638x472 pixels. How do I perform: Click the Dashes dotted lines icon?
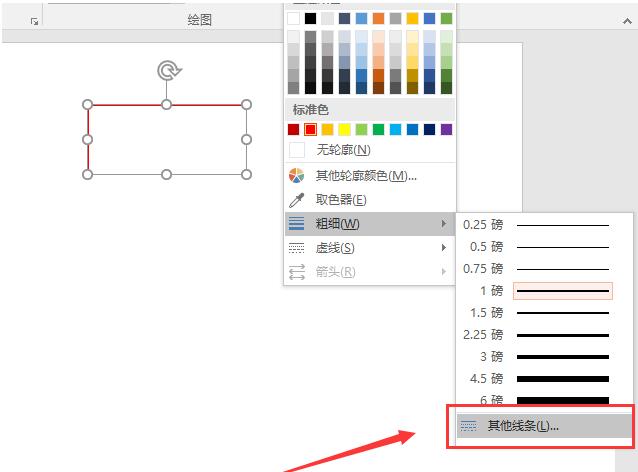pos(296,248)
